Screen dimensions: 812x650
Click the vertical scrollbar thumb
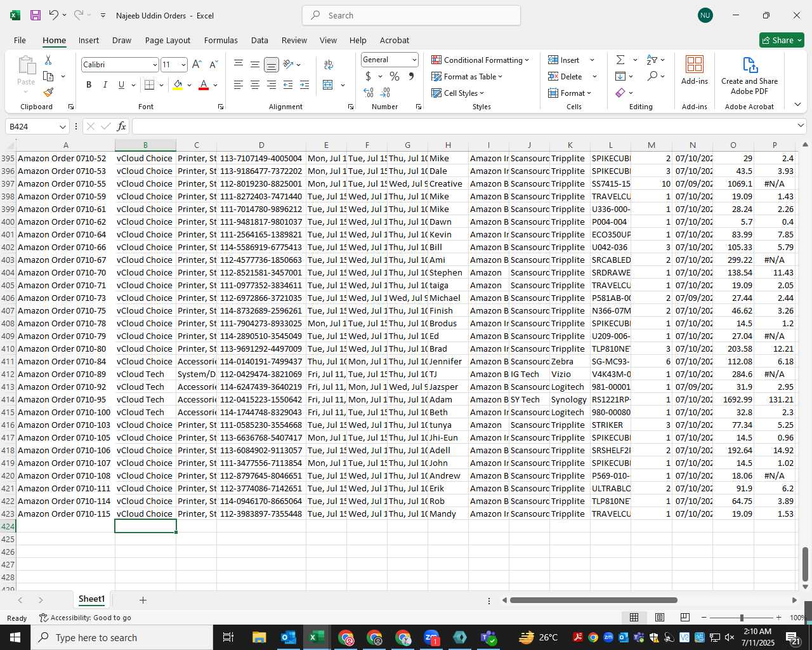pos(806,564)
